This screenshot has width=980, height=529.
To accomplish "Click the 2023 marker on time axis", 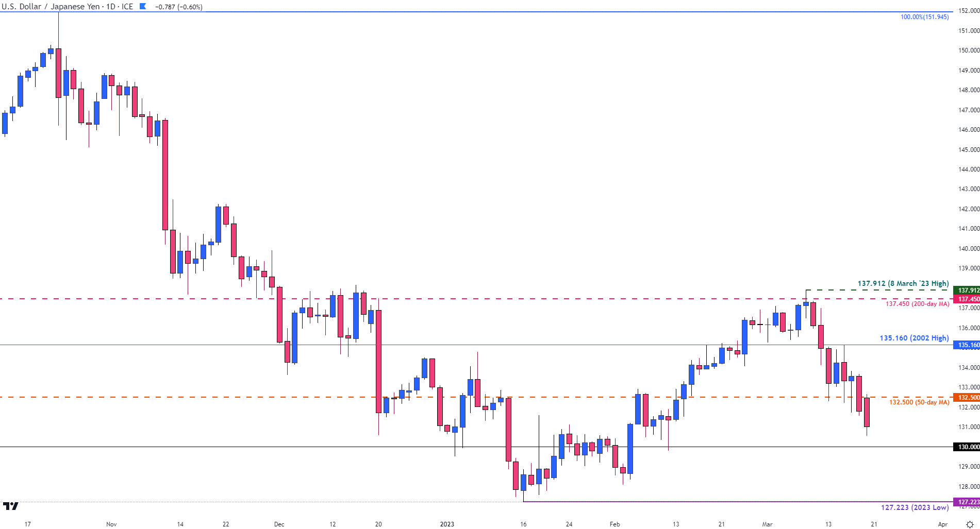I will pyautogui.click(x=447, y=524).
